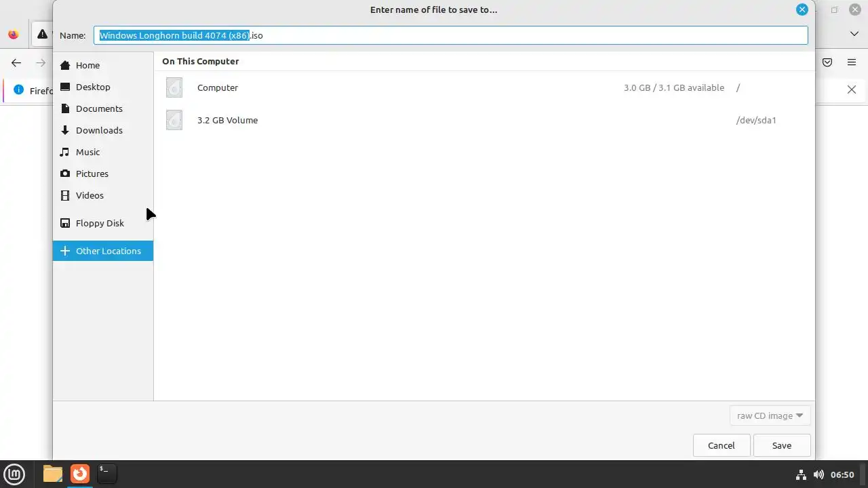The image size is (868, 488).
Task: Click the file Name input field
Action: pyautogui.click(x=450, y=35)
